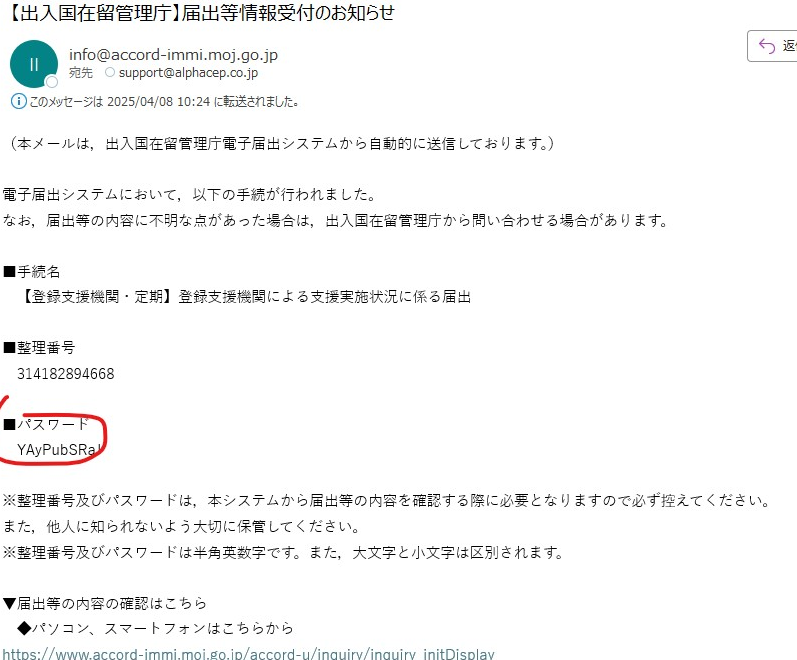
Task: Click the circled password YAyPubSRa text
Action: pyautogui.click(x=58, y=449)
